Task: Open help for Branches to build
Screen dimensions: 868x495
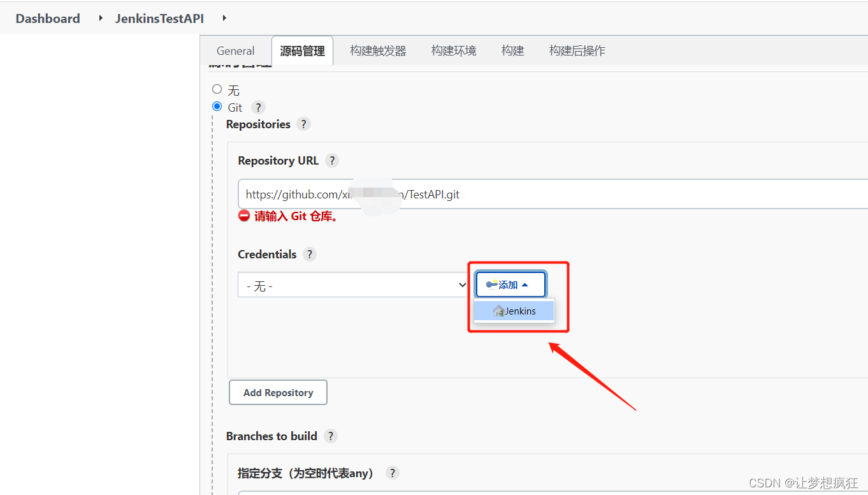Action: tap(330, 436)
